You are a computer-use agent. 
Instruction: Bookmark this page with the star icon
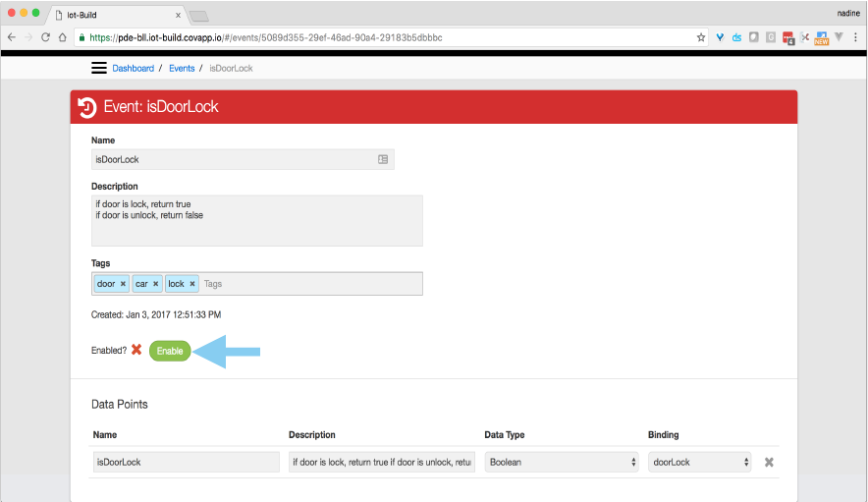[701, 37]
